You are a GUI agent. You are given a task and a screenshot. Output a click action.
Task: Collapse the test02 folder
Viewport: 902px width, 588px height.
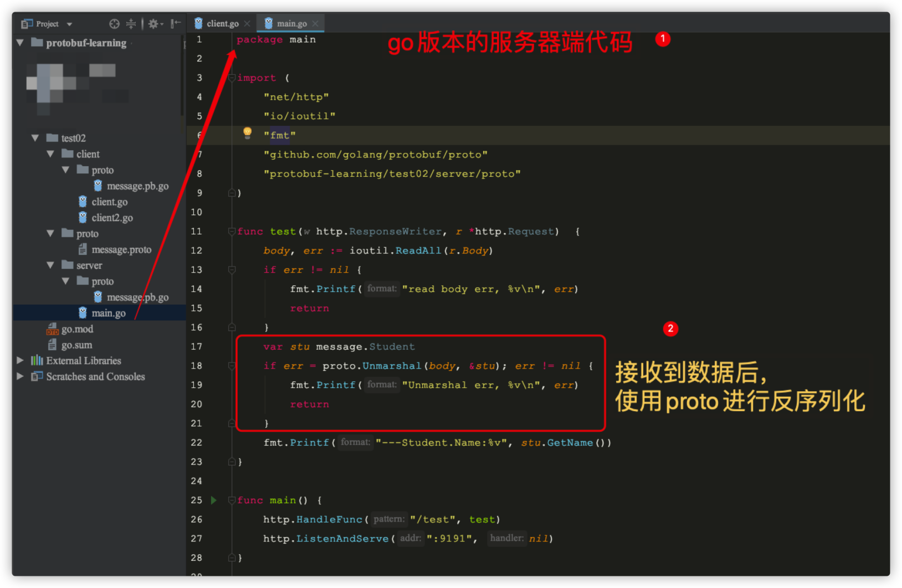(x=35, y=137)
